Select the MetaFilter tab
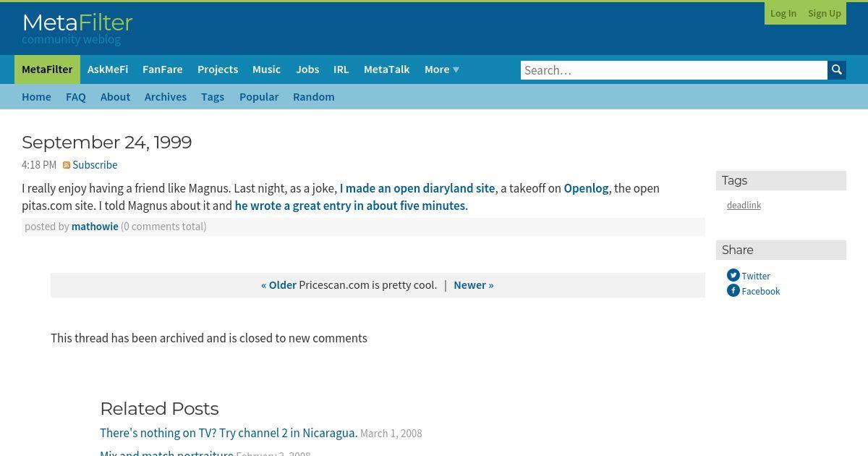868x456 pixels. (x=47, y=69)
